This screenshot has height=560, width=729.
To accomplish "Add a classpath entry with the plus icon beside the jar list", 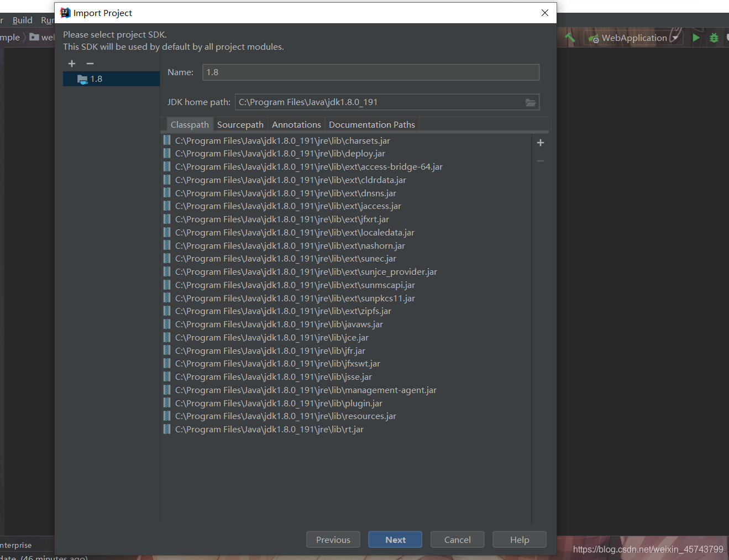I will [541, 143].
